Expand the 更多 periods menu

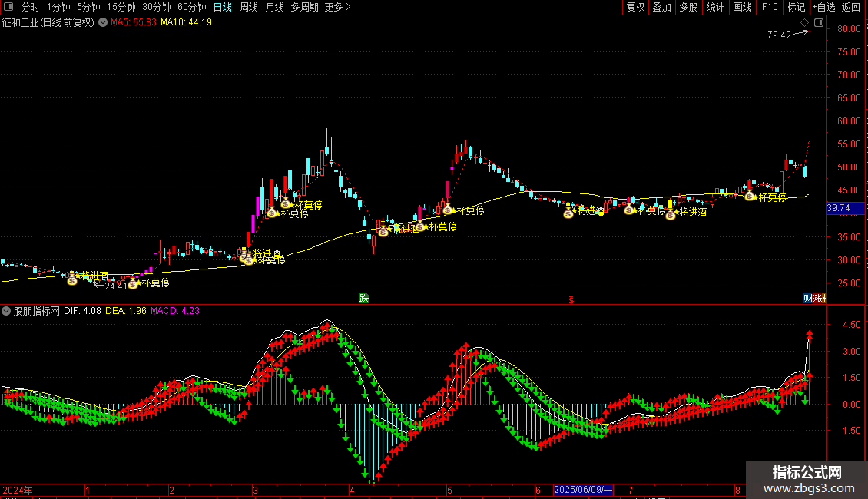pyautogui.click(x=337, y=7)
